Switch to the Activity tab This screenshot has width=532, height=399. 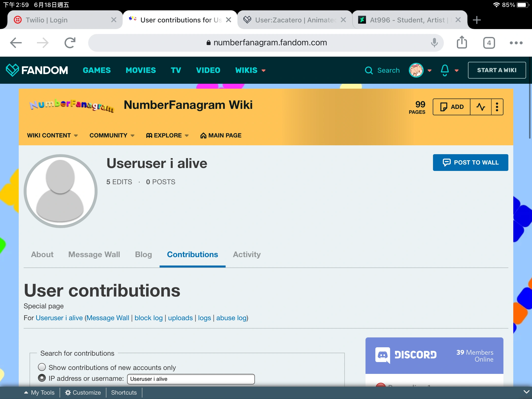click(247, 255)
